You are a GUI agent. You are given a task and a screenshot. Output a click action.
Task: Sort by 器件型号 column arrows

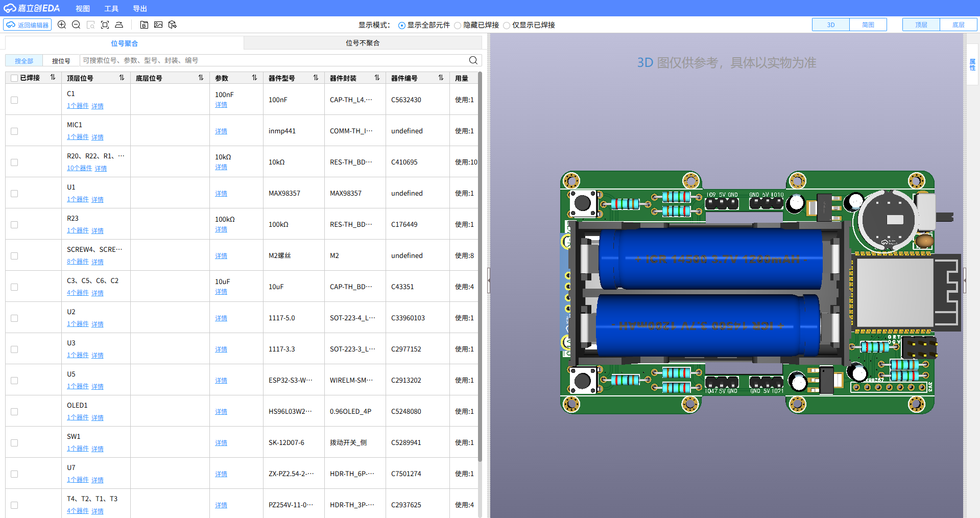316,78
